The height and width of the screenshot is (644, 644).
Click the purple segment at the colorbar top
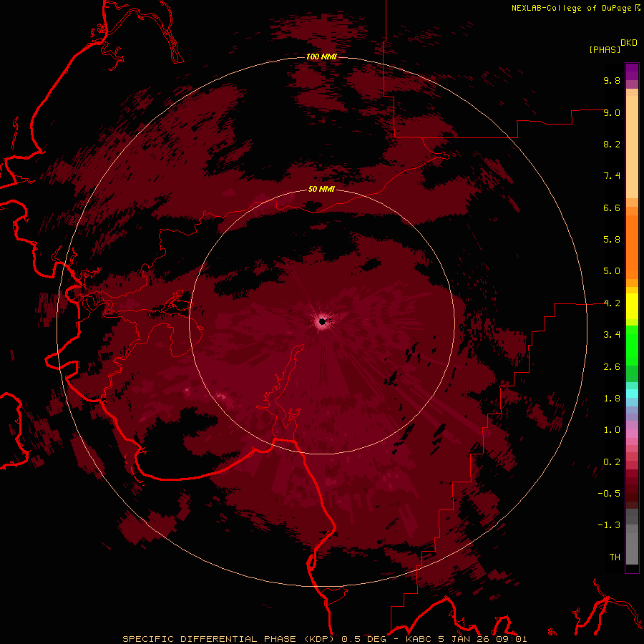632,72
